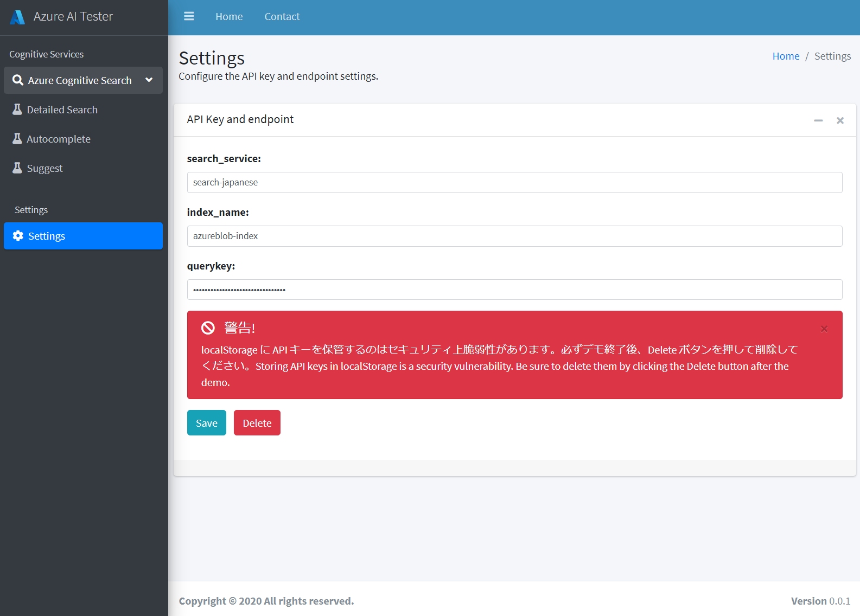Click the Settings page heading
Viewport: 860px width, 616px height.
tap(212, 58)
